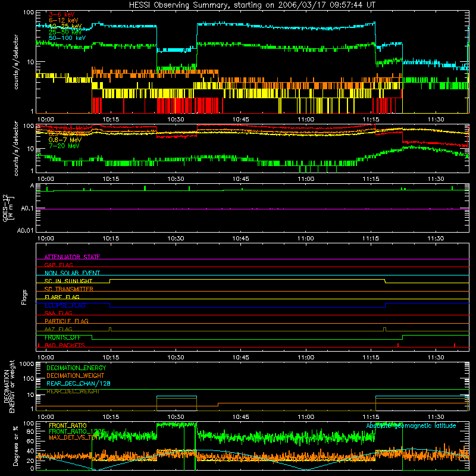This screenshot has height=476, width=476.
Task: Click the FRONT_RATIO_1225 legend label
Action: click(77, 431)
